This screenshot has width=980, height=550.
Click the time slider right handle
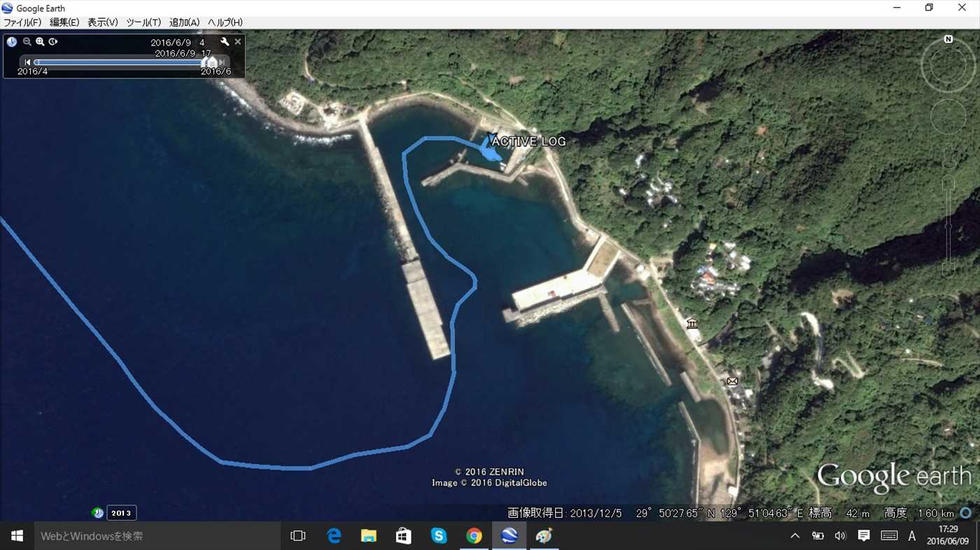coord(213,62)
